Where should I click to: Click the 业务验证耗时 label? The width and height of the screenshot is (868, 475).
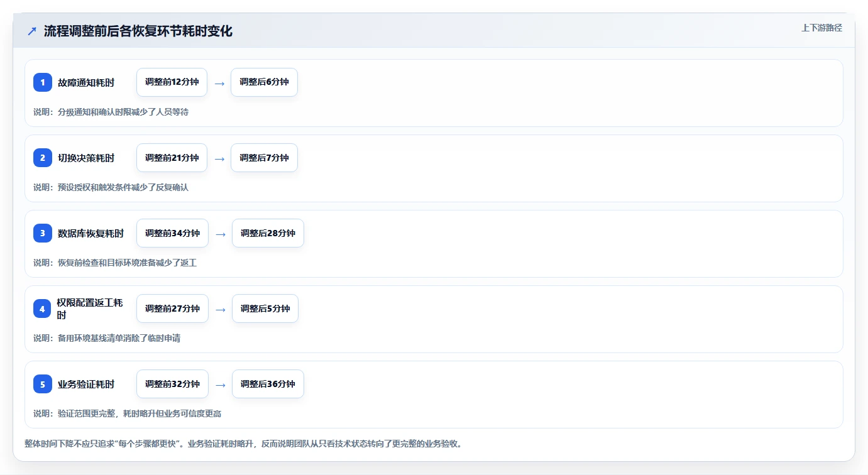[86, 384]
